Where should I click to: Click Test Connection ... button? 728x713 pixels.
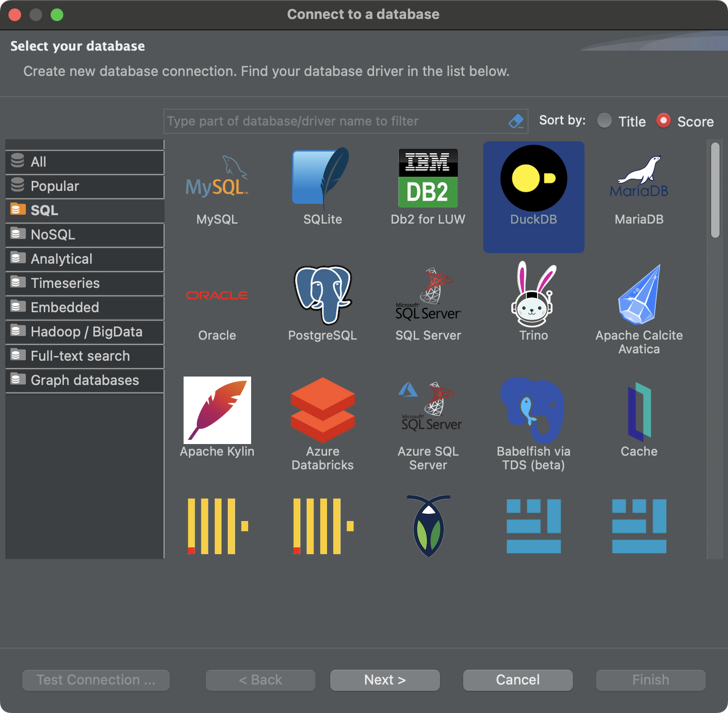coord(96,680)
